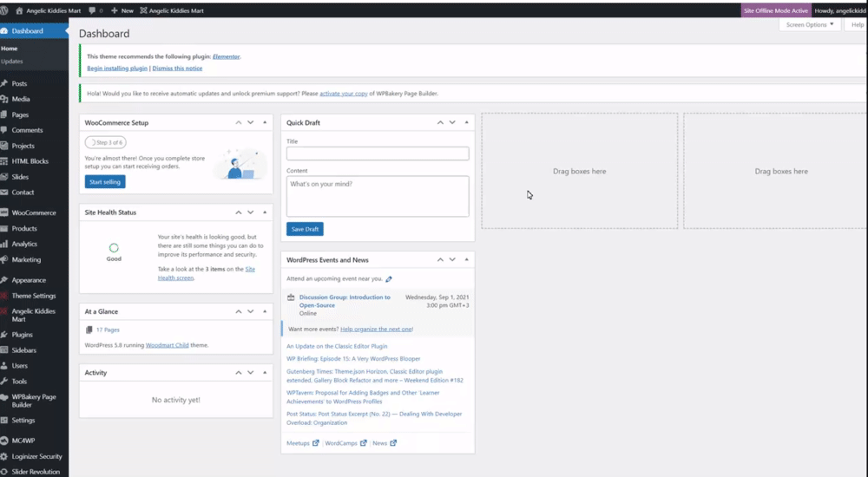Click into the Quick Draft Title field

click(x=378, y=154)
